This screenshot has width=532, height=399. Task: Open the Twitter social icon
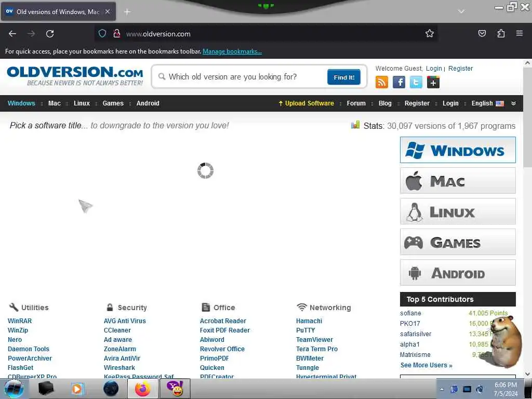point(416,82)
